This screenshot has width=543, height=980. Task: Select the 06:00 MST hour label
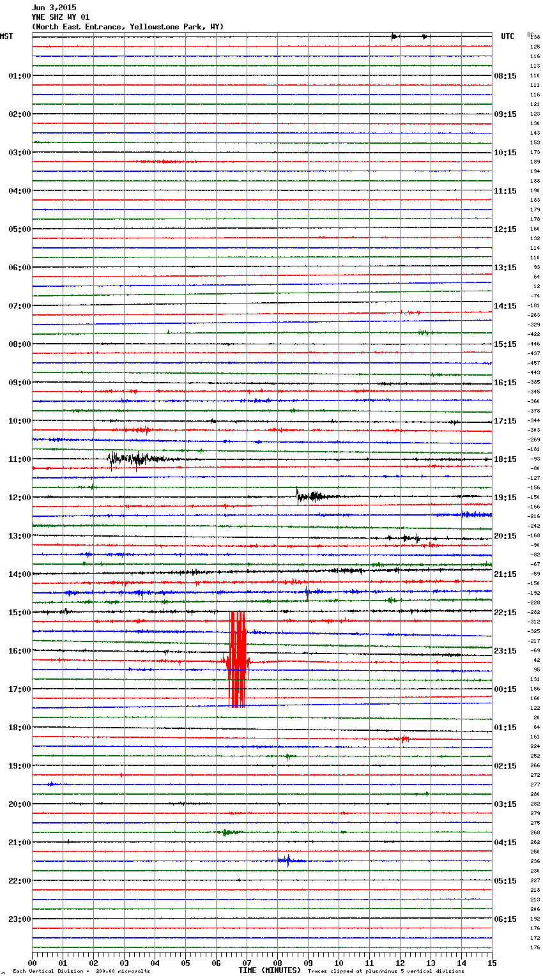pos(19,268)
